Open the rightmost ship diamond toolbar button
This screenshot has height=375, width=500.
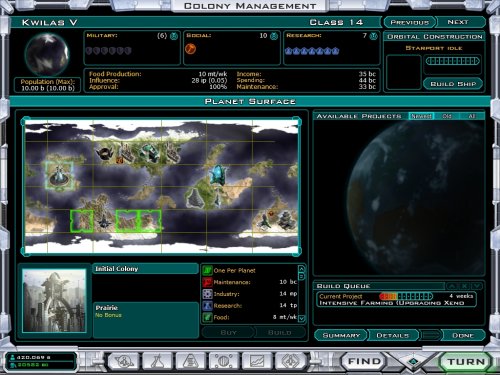pyautogui.click(x=290, y=361)
